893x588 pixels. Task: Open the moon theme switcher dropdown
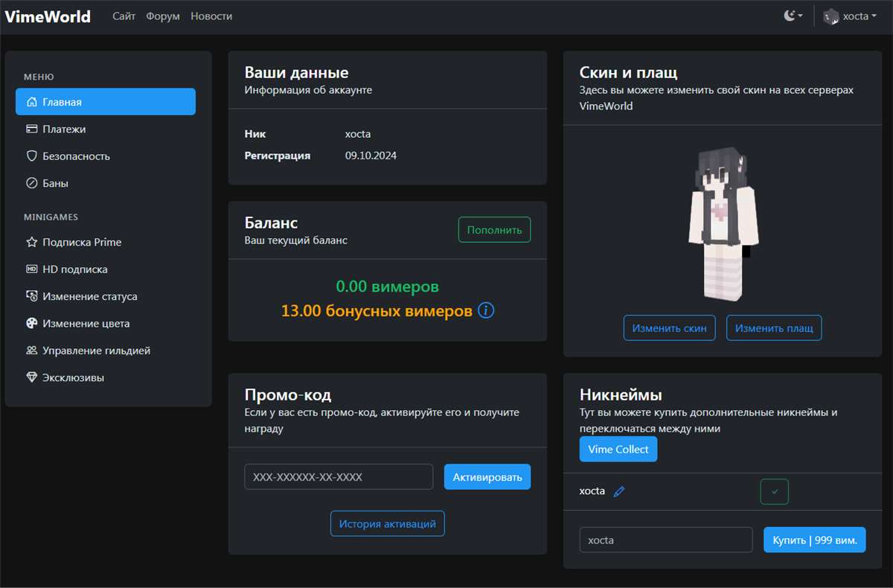click(x=793, y=16)
